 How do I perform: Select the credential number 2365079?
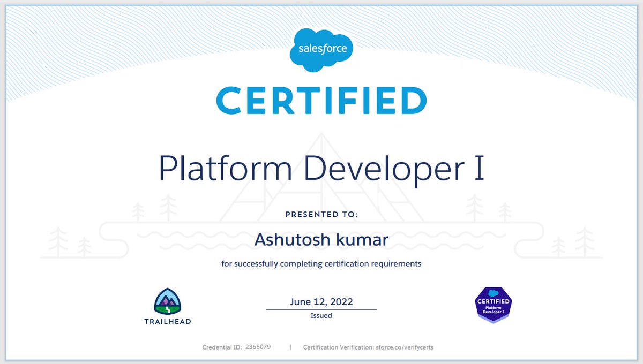(x=258, y=347)
